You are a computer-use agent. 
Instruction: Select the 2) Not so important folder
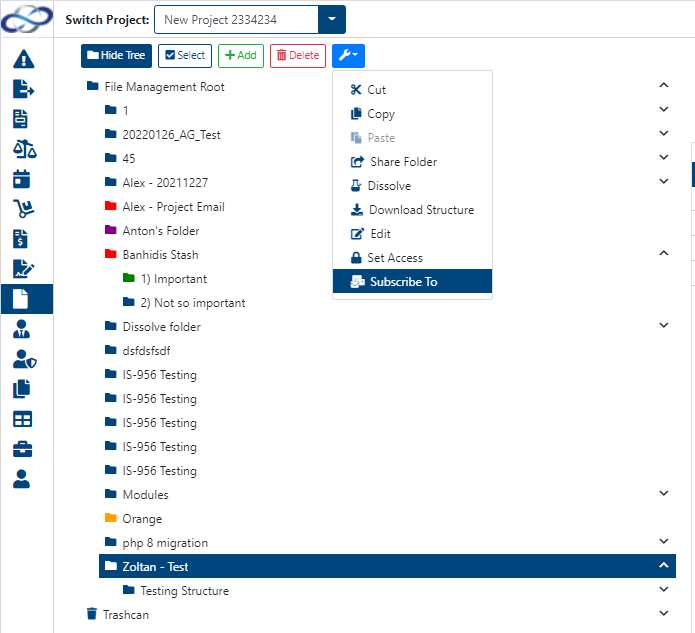193,302
